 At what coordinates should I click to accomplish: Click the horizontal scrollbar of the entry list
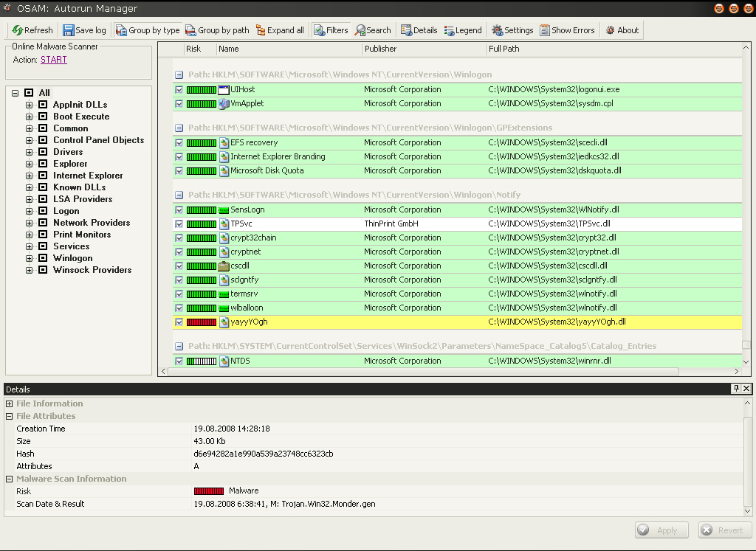point(423,371)
